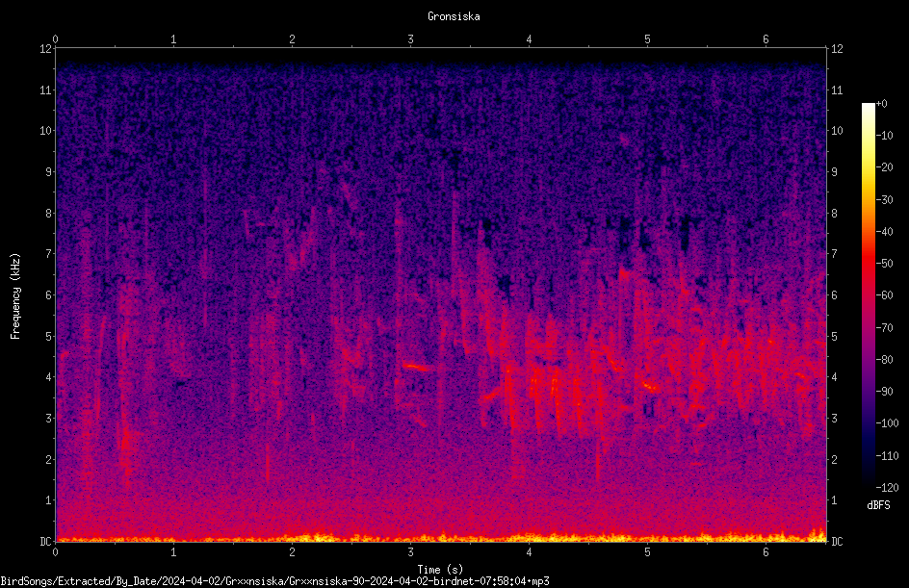Click the 6 second mark on bottom axis
Image resolution: width=909 pixels, height=588 pixels.
coord(766,552)
